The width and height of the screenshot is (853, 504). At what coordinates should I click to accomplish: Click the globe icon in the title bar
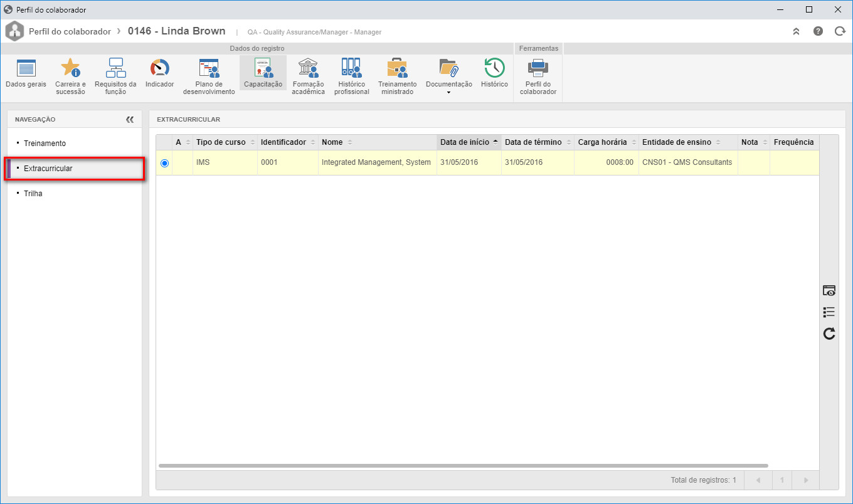point(8,9)
